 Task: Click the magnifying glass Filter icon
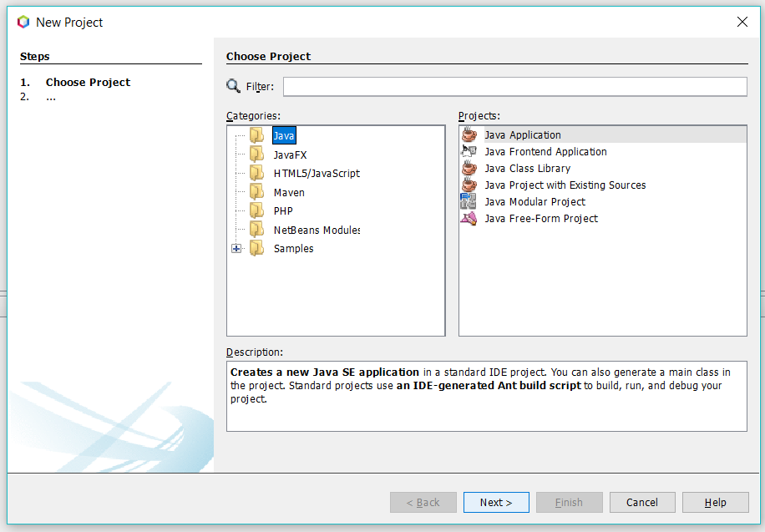coord(233,86)
